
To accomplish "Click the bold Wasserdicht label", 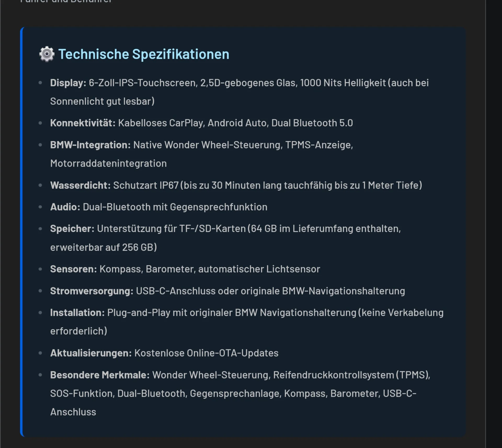I will [x=80, y=185].
